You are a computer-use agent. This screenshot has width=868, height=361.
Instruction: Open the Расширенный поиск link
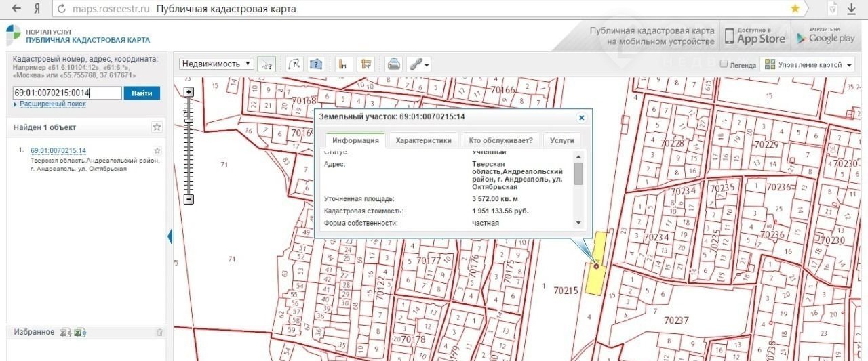coord(52,104)
